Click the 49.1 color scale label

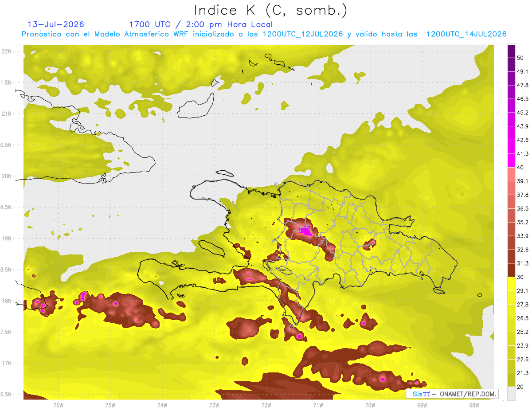(523, 71)
